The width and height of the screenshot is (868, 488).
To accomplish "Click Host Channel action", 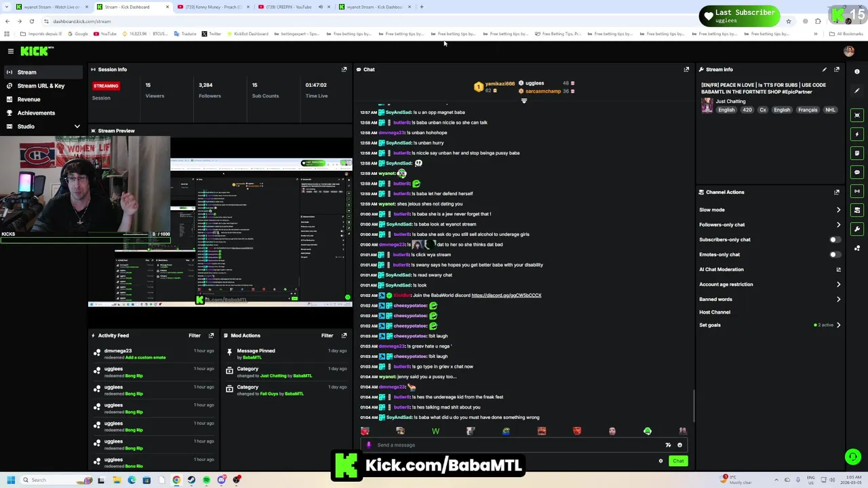I will pyautogui.click(x=715, y=312).
